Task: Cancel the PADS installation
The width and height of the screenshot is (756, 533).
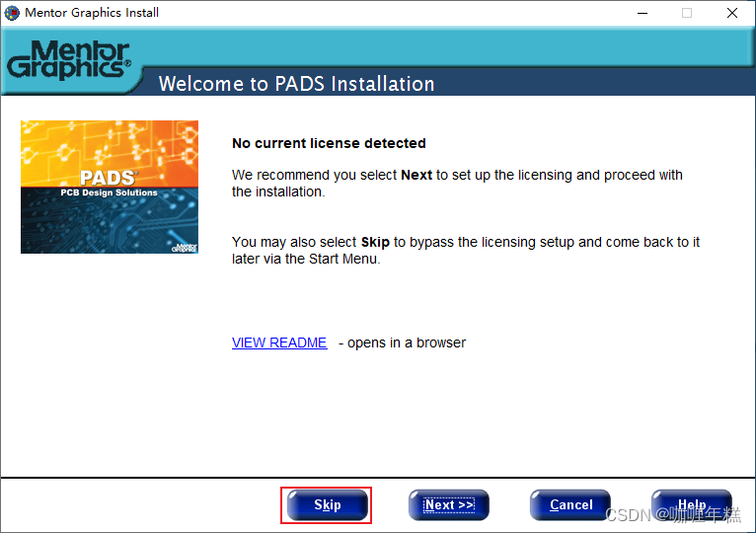Action: coord(570,505)
